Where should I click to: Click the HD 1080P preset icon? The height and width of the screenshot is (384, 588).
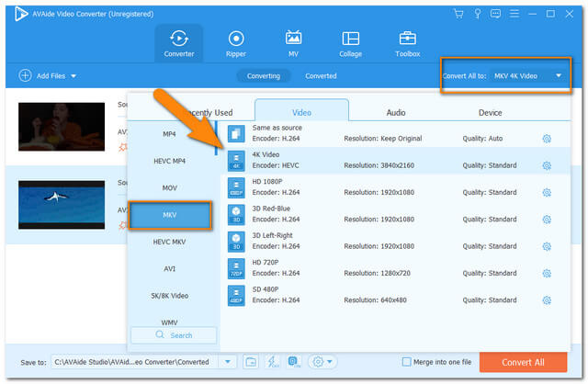coord(236,187)
